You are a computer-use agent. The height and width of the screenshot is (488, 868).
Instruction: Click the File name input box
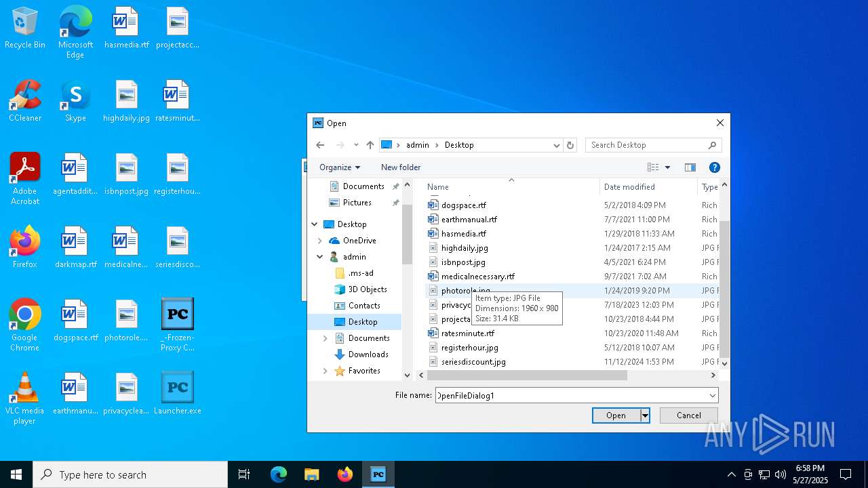click(571, 395)
